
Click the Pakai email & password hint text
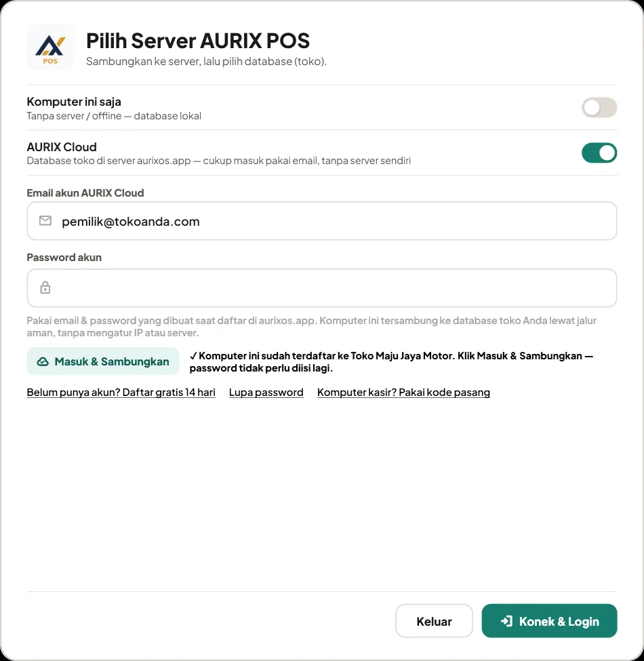coord(311,327)
